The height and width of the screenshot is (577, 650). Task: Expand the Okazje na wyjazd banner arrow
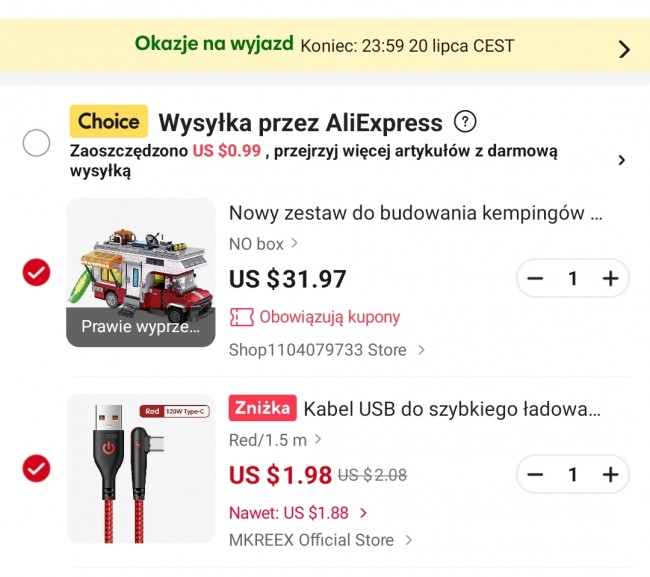click(x=624, y=49)
